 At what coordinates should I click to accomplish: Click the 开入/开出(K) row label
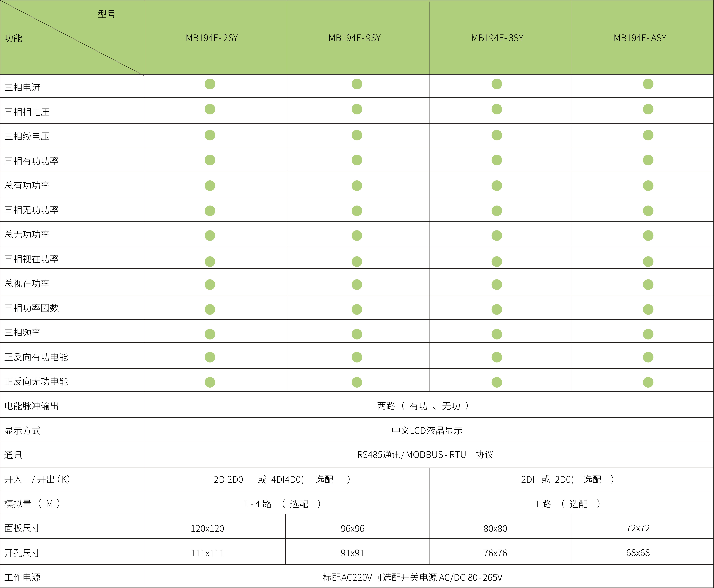point(37,479)
